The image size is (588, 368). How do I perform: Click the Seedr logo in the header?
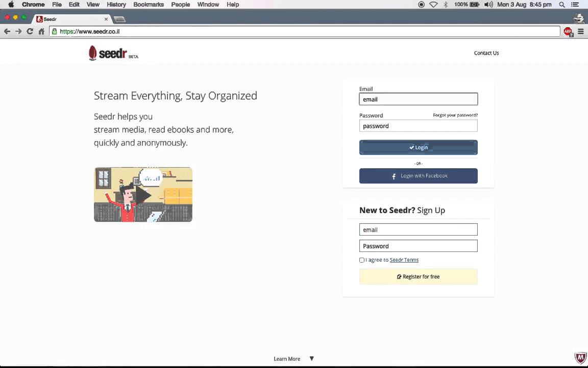click(x=113, y=53)
